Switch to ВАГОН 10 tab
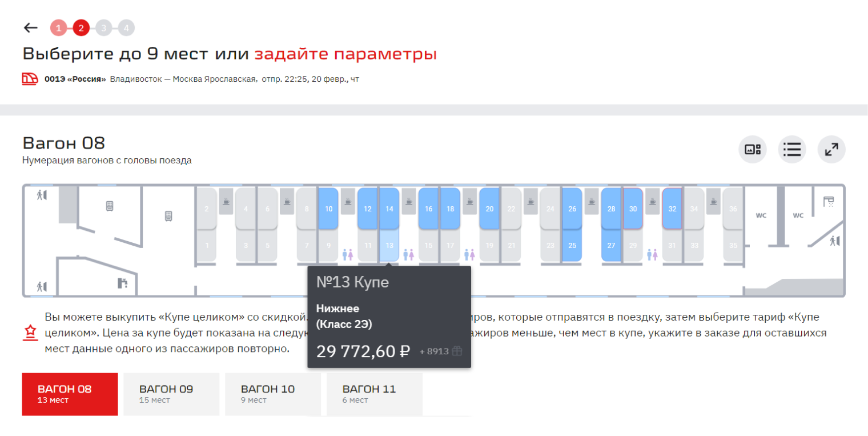 (x=273, y=394)
